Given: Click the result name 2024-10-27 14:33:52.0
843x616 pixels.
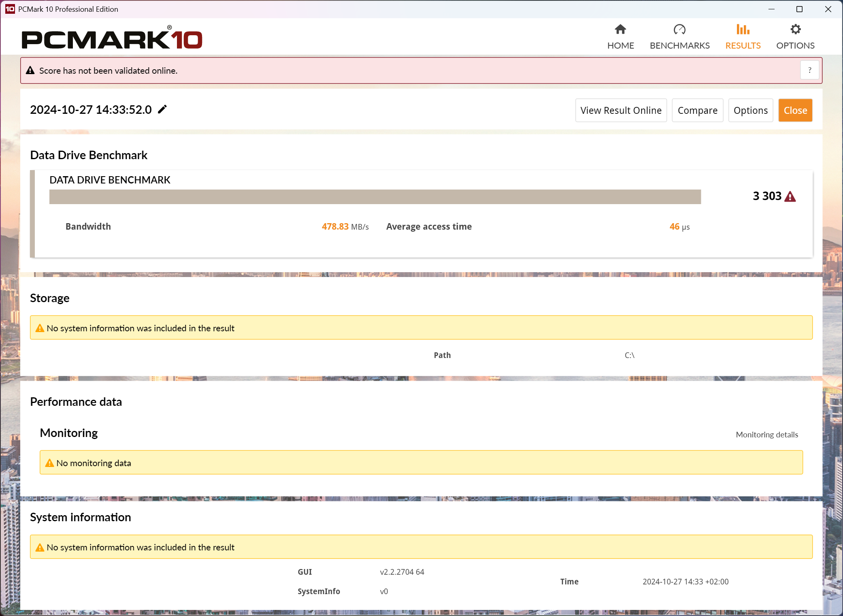Looking at the screenshot, I should [x=91, y=110].
